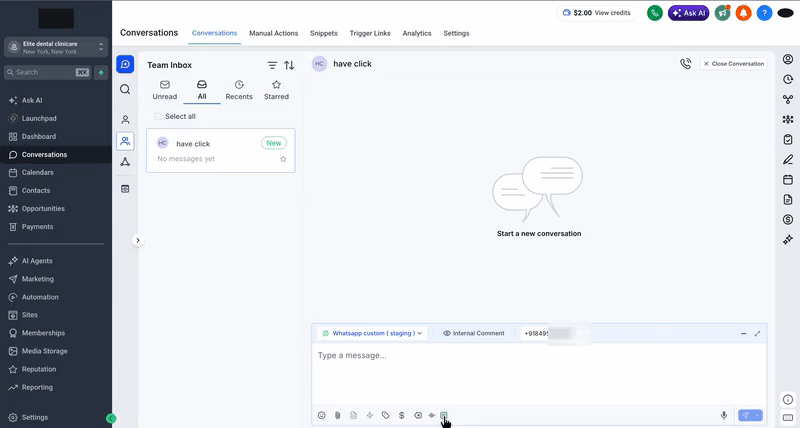Call the contact with the phone icon
800x428 pixels.
[686, 64]
